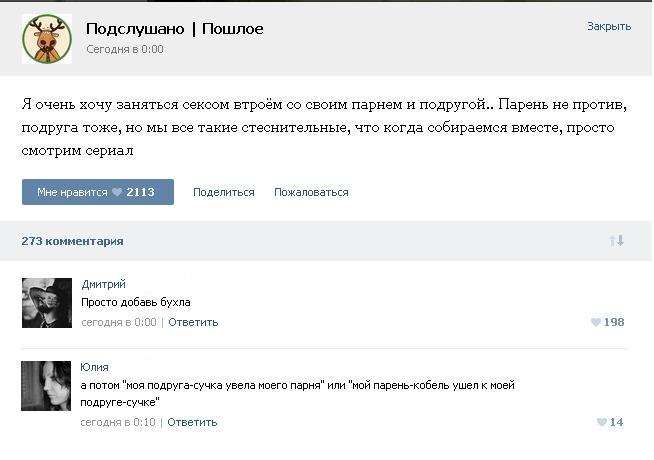
Task: Open the author name Дмитрий
Action: 103,284
